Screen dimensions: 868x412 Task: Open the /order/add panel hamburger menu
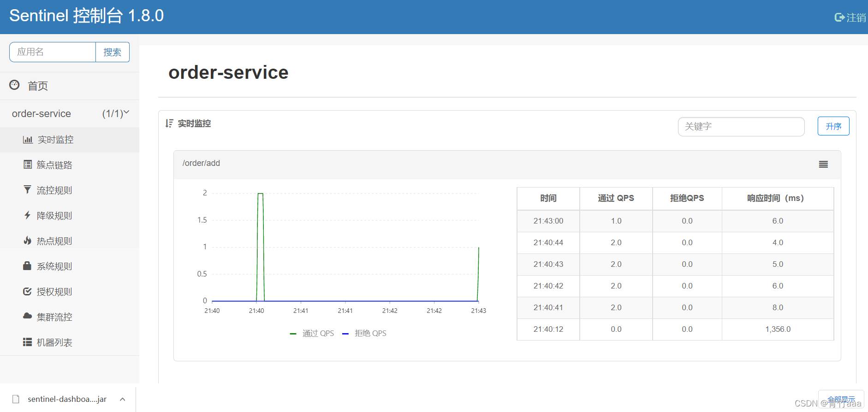point(823,165)
